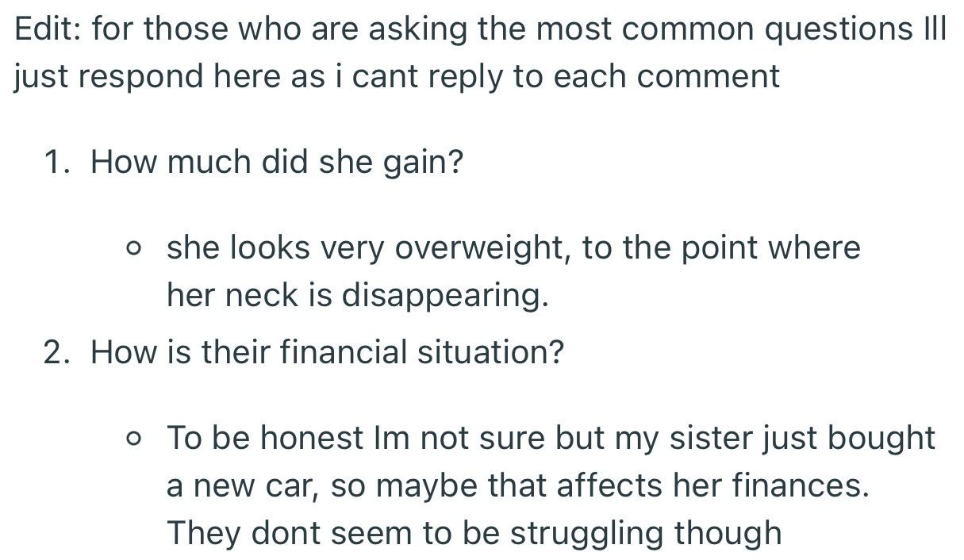Click list number 2 marker
This screenshot has width=964, height=560.
[x=61, y=352]
